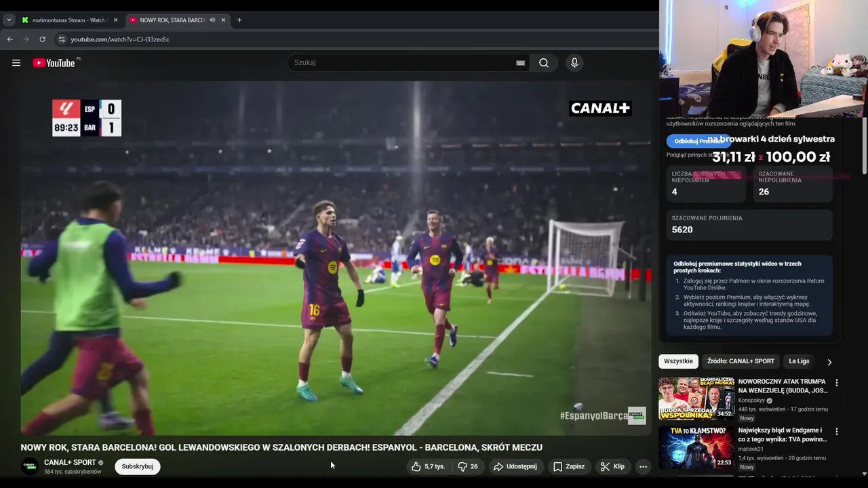This screenshot has width=868, height=488.
Task: Subscribe with the Subskrybuj button
Action: (138, 466)
